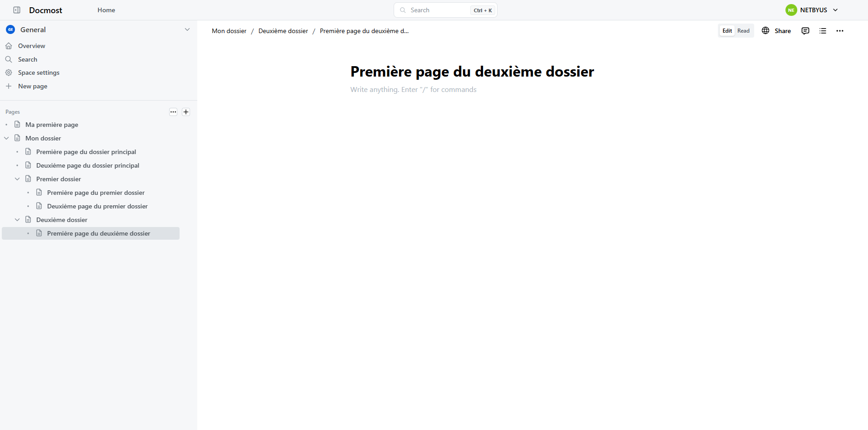Open the comments panel icon
The width and height of the screenshot is (868, 430).
click(x=805, y=31)
